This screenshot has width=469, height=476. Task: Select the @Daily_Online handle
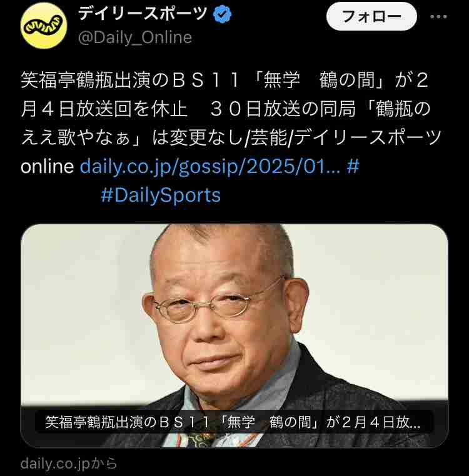click(x=135, y=37)
